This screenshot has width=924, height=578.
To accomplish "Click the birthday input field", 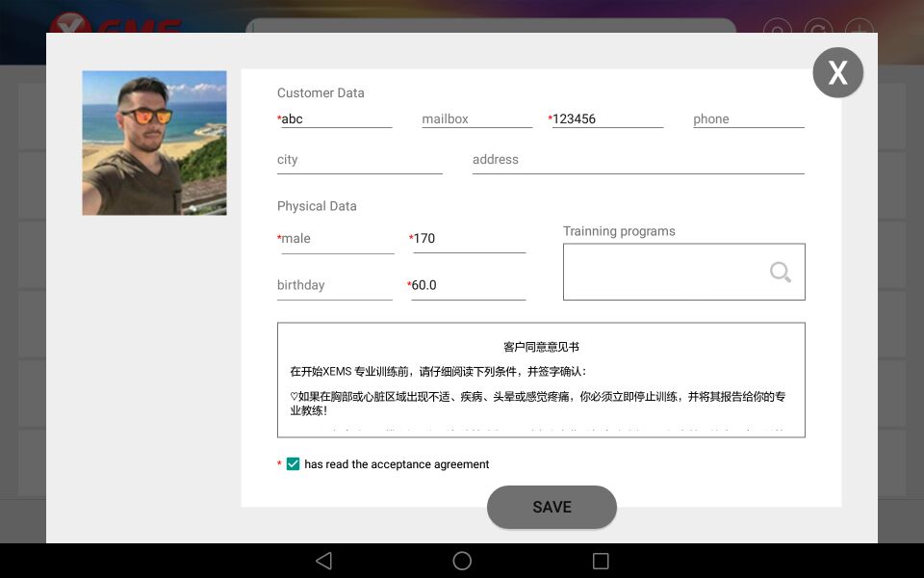I will [334, 284].
